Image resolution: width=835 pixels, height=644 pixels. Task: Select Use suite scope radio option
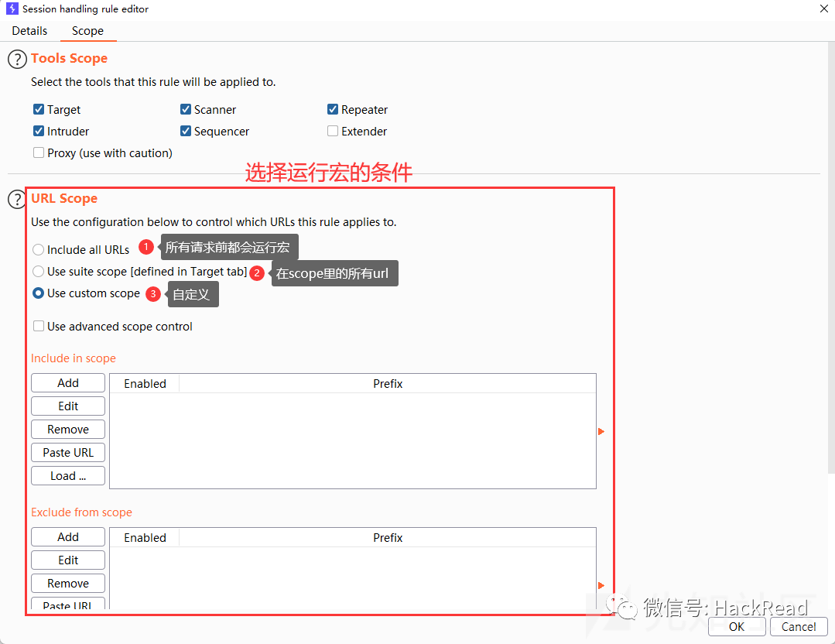pos(39,271)
